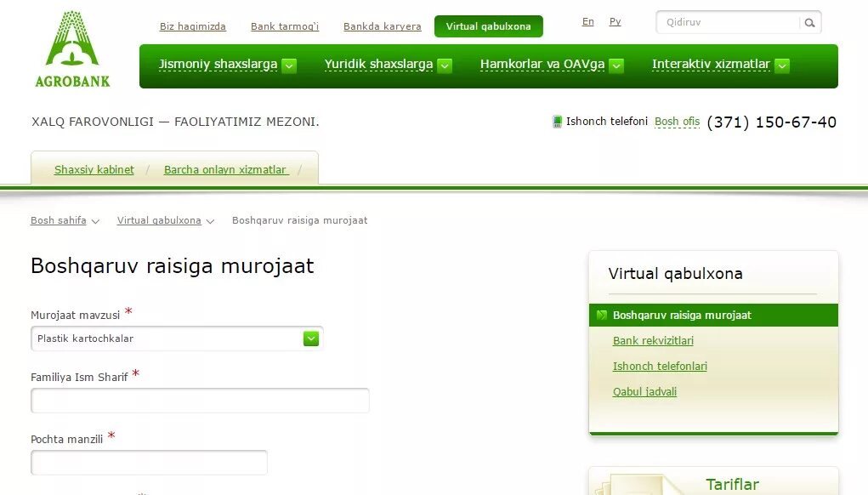Open the Shaxsiy kabinet tab
Screen dimensions: 868x495
tap(94, 170)
